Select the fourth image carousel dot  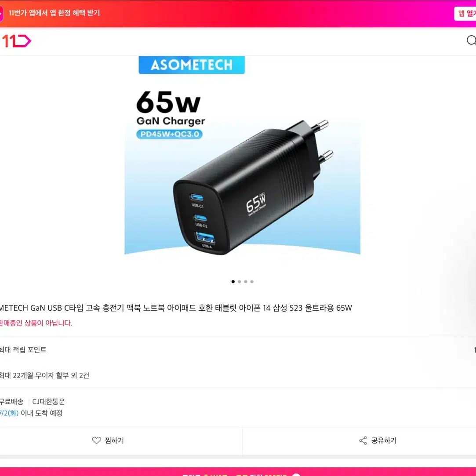click(252, 282)
